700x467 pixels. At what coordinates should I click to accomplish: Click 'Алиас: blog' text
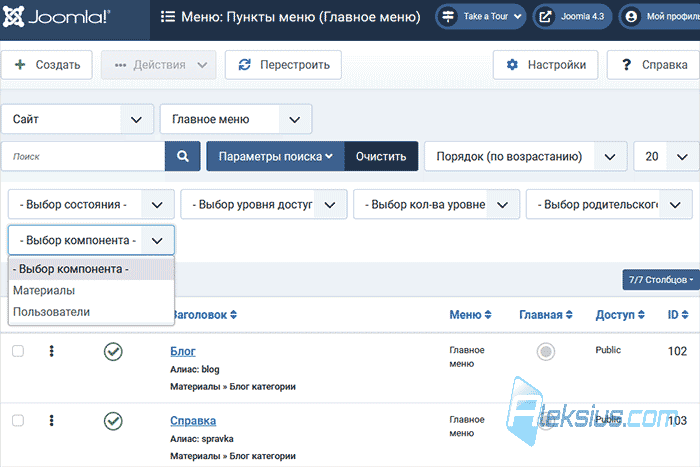[x=195, y=369]
